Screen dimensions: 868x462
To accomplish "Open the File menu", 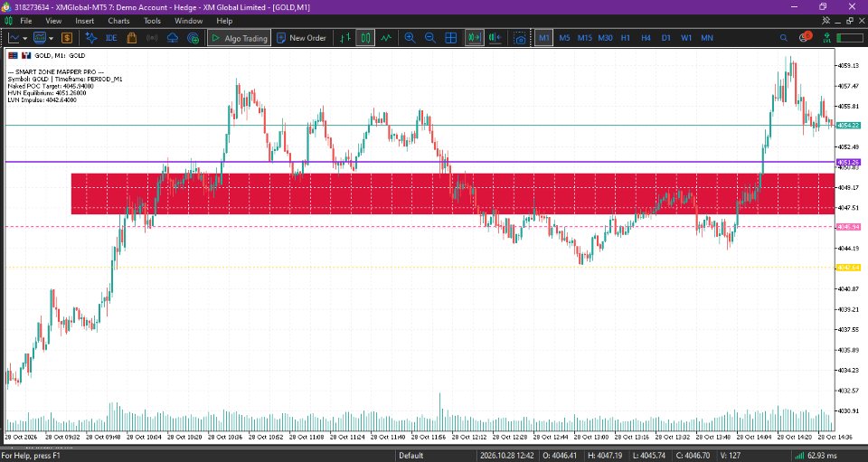I will point(26,21).
